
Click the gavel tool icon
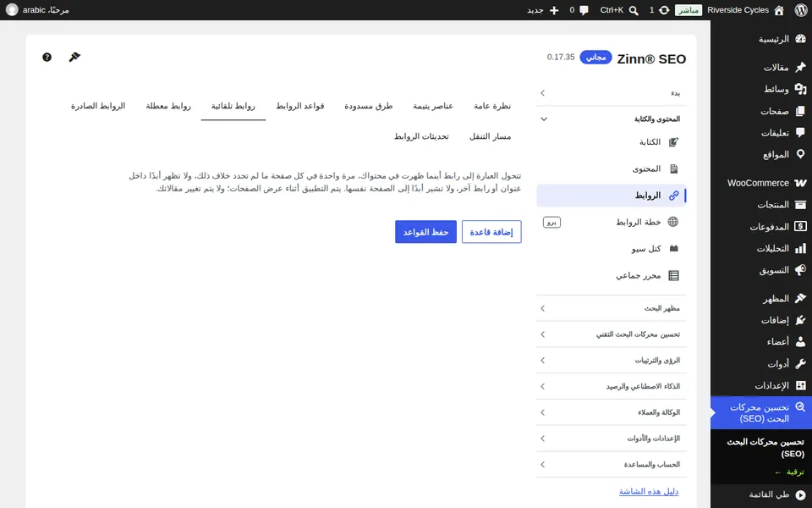[x=74, y=57]
